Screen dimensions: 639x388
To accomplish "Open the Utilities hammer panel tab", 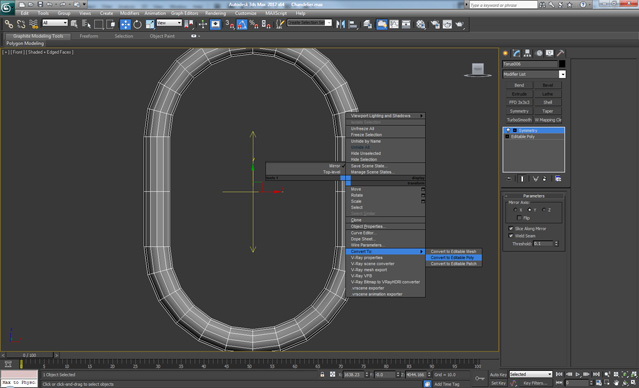I will 561,53.
